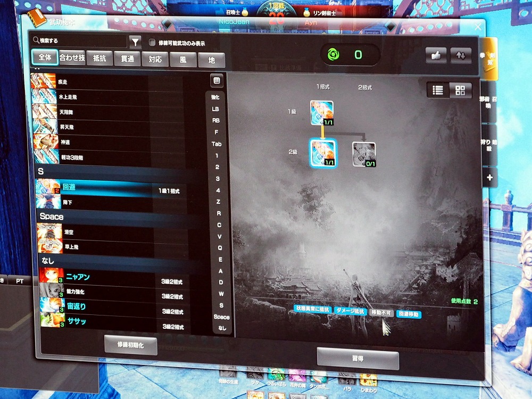Click the 検索する search field
This screenshot has width=532, height=399.
coord(79,41)
